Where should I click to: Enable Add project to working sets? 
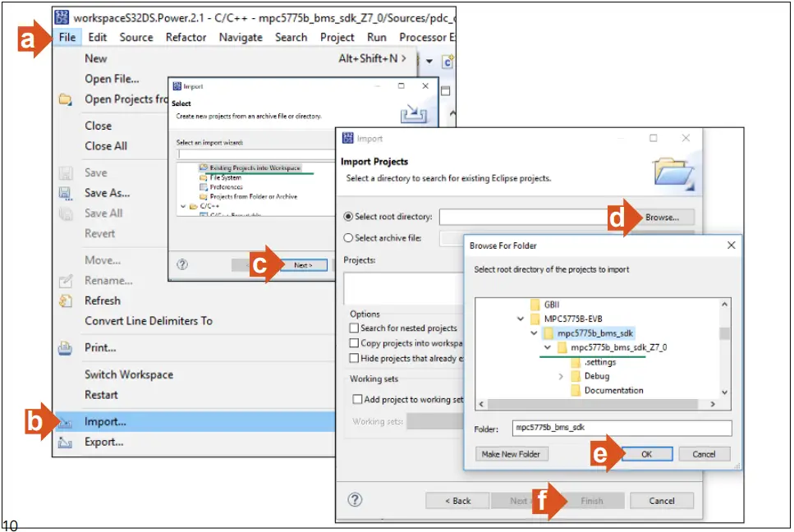coord(357,399)
